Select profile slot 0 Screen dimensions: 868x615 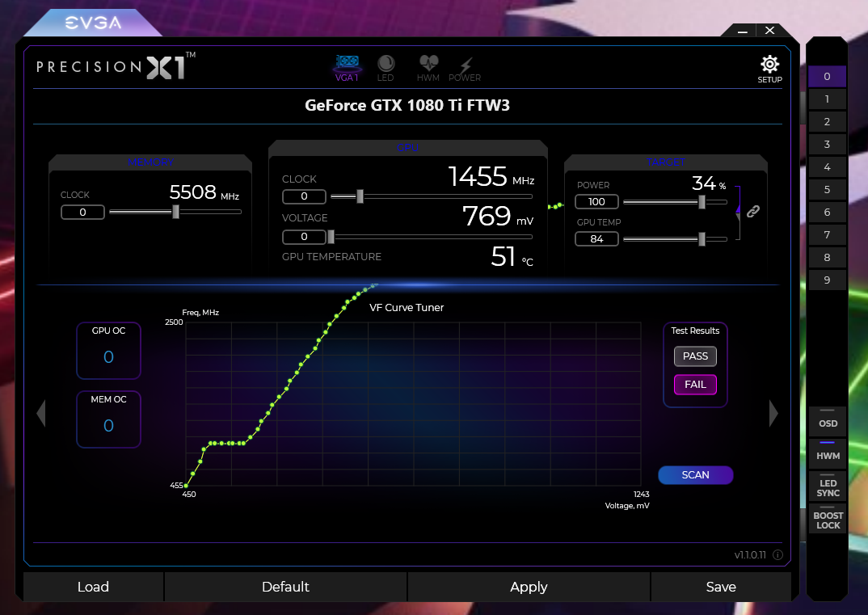click(827, 77)
